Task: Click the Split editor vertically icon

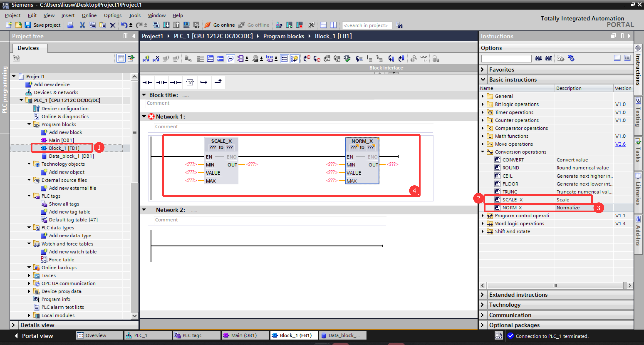Action: 333,25
